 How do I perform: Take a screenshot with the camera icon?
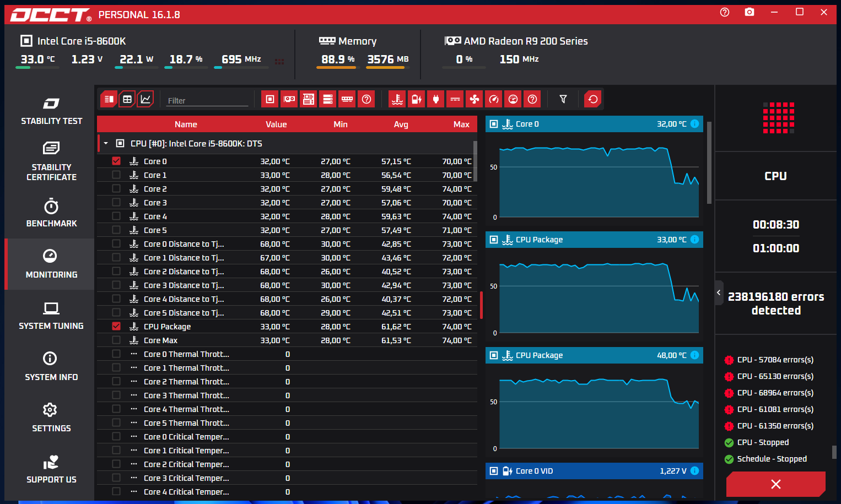point(750,12)
